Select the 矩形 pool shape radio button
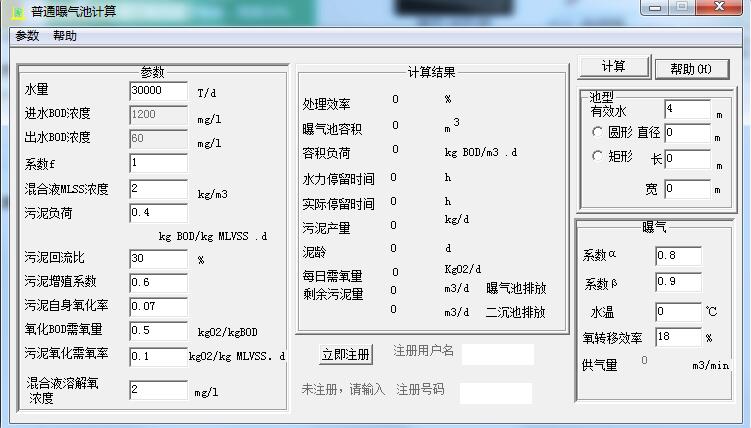Viewport: 751px width, 428px height. tap(597, 156)
